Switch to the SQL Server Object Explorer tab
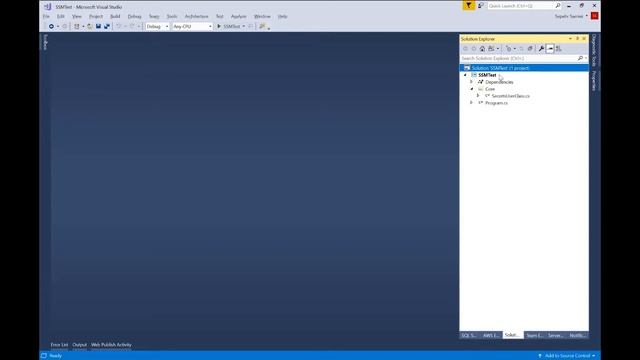Image resolution: width=640 pixels, height=360 pixels. (469, 335)
